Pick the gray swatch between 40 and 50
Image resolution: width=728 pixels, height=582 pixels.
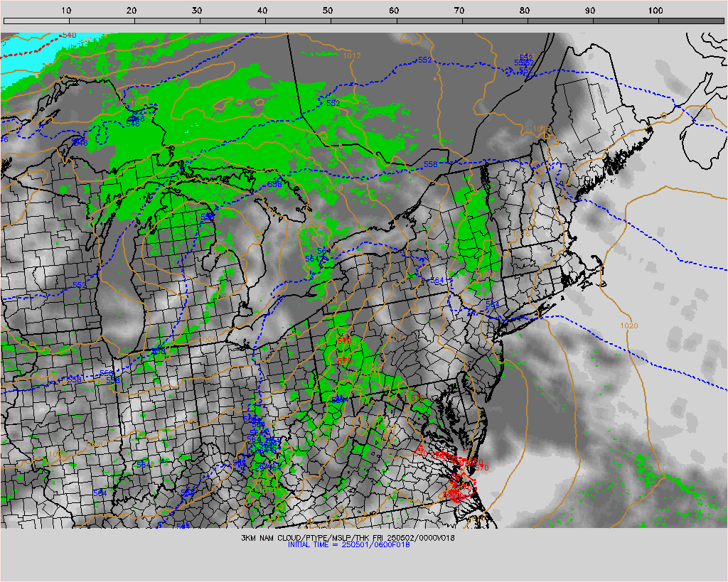[298, 21]
